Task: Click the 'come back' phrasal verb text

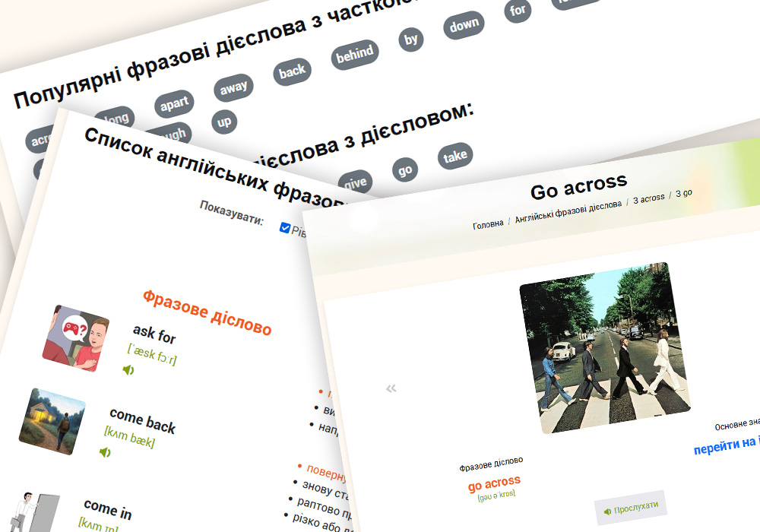Action: pos(143,420)
